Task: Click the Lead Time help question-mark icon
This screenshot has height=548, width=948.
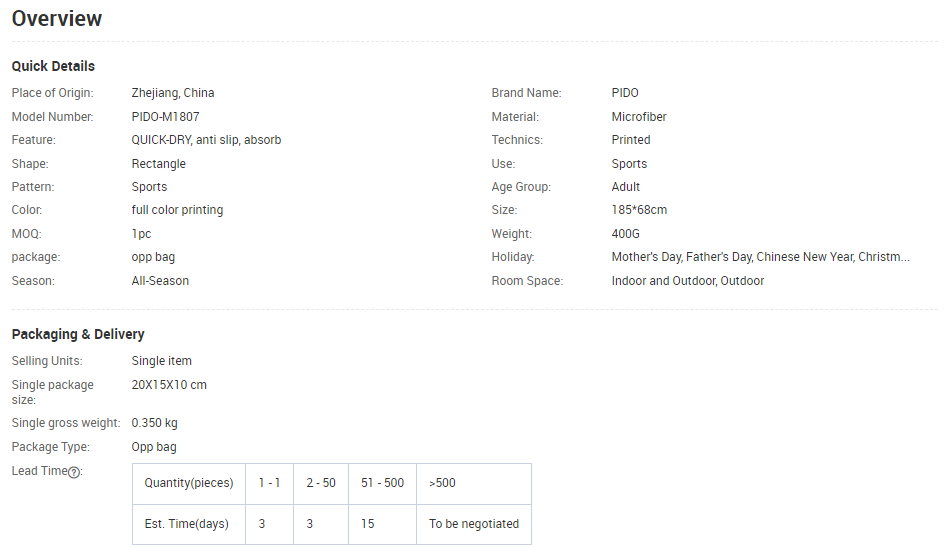Action: (74, 472)
